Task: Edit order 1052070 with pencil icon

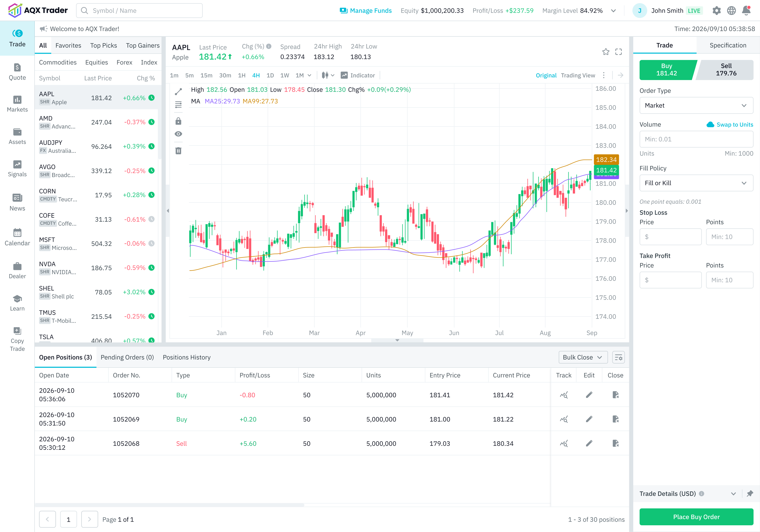Action: 589,395
